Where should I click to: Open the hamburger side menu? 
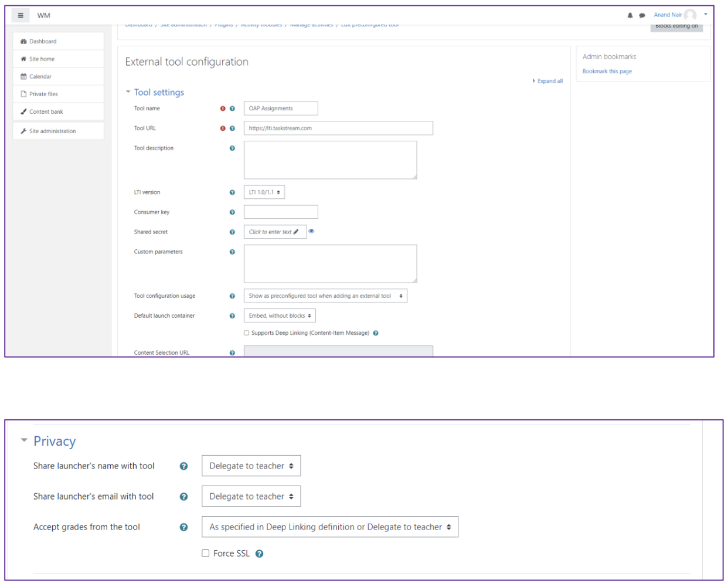click(x=21, y=15)
